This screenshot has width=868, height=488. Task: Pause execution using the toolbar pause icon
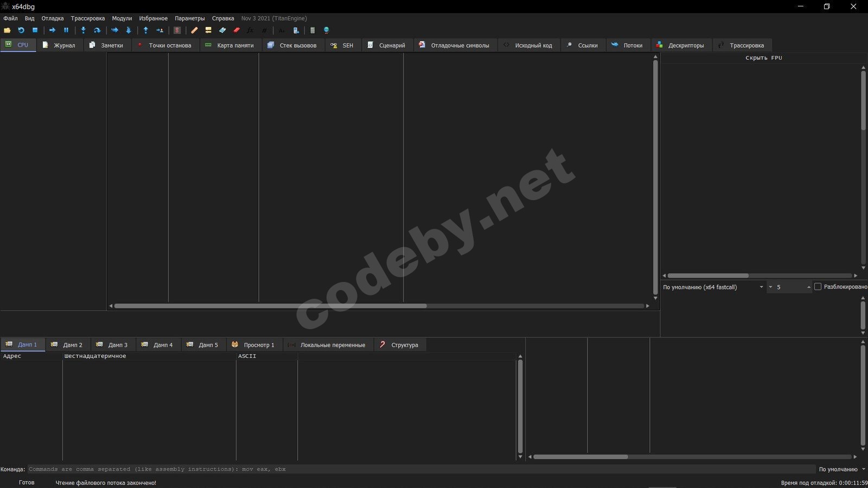pos(66,30)
